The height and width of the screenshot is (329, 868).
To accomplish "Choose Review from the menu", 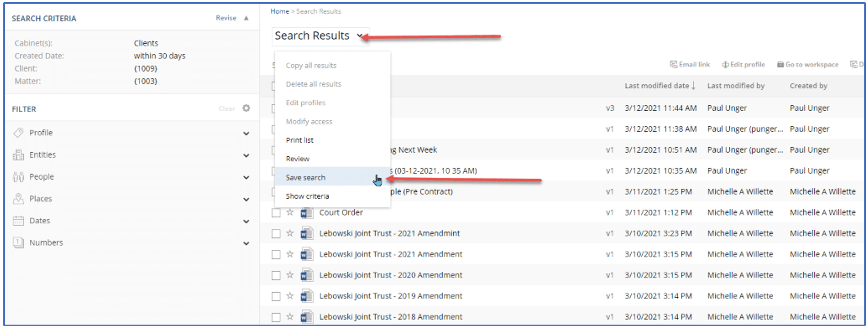I will 332,159.
